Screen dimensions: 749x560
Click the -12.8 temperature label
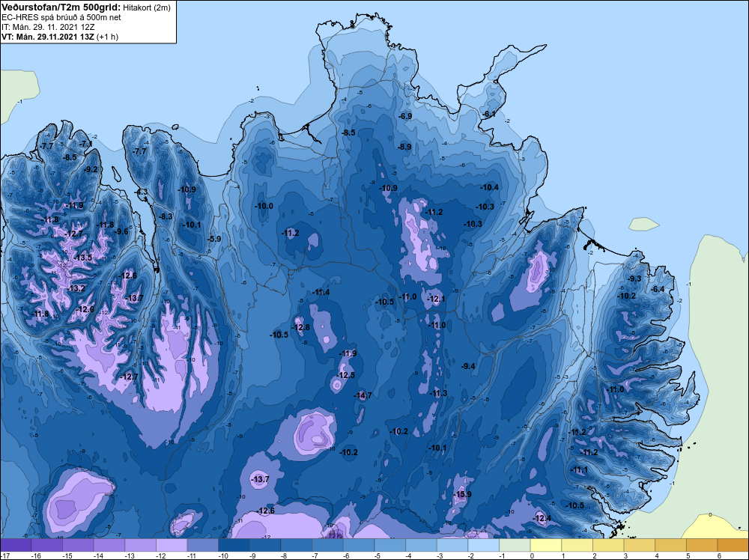(x=301, y=327)
